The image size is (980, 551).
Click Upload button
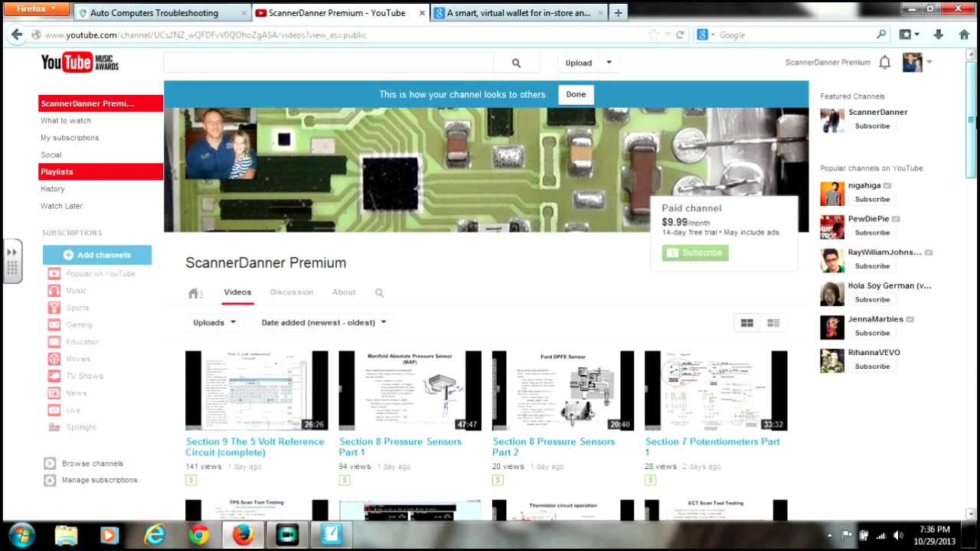578,63
